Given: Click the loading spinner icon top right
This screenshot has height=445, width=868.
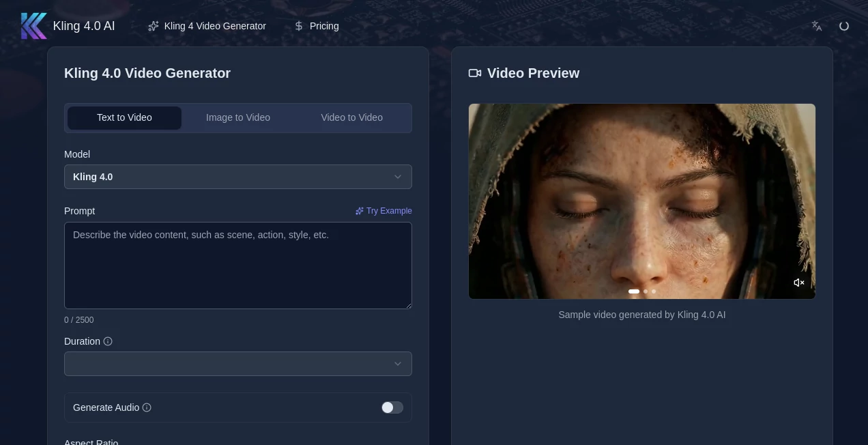Looking at the screenshot, I should click(x=844, y=25).
